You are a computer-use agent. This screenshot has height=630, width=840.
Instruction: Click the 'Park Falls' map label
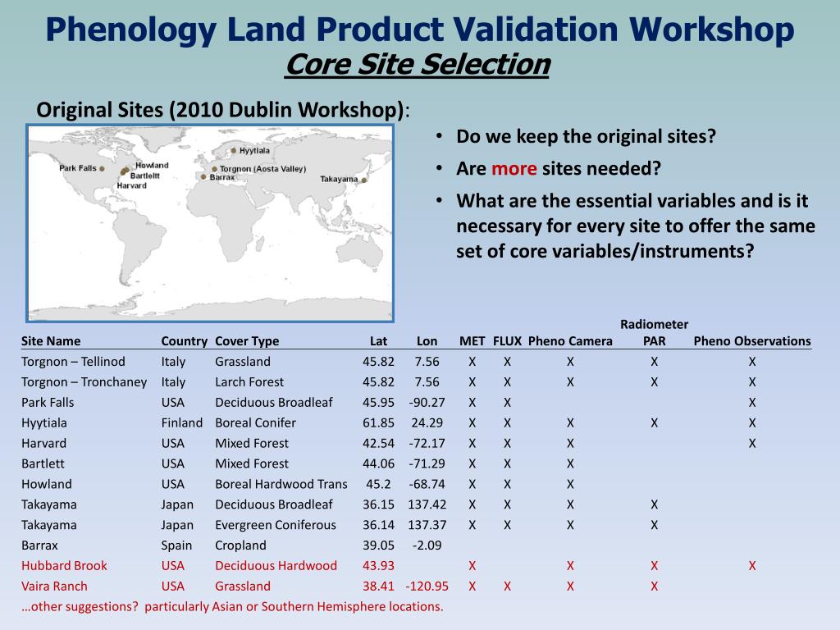click(78, 168)
